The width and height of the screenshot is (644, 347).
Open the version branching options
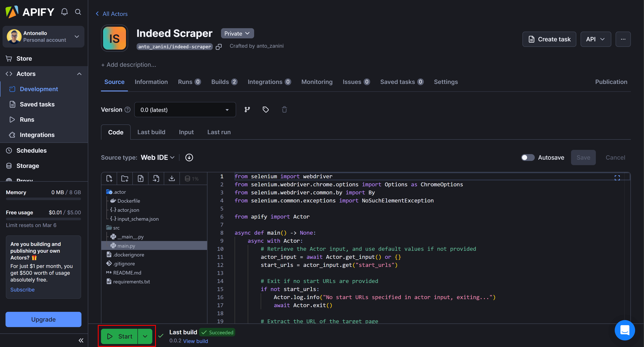[247, 109]
